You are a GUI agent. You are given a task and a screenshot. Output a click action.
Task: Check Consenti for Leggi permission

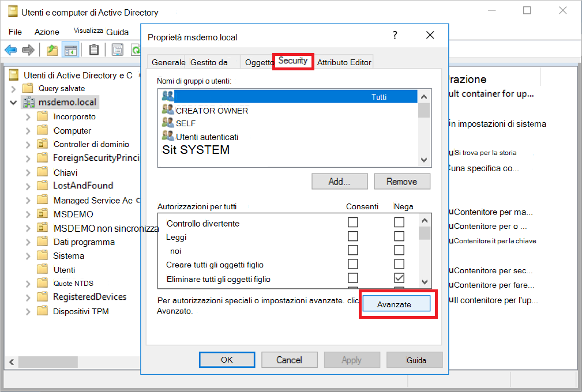pyautogui.click(x=352, y=236)
